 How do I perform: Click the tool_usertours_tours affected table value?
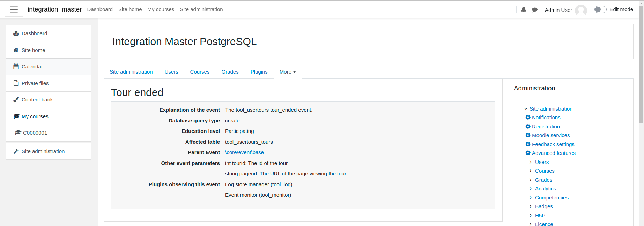point(249,142)
